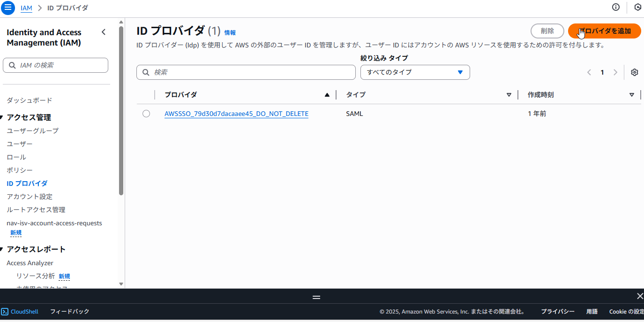Close the CloudShell panel with the X

(x=640, y=296)
